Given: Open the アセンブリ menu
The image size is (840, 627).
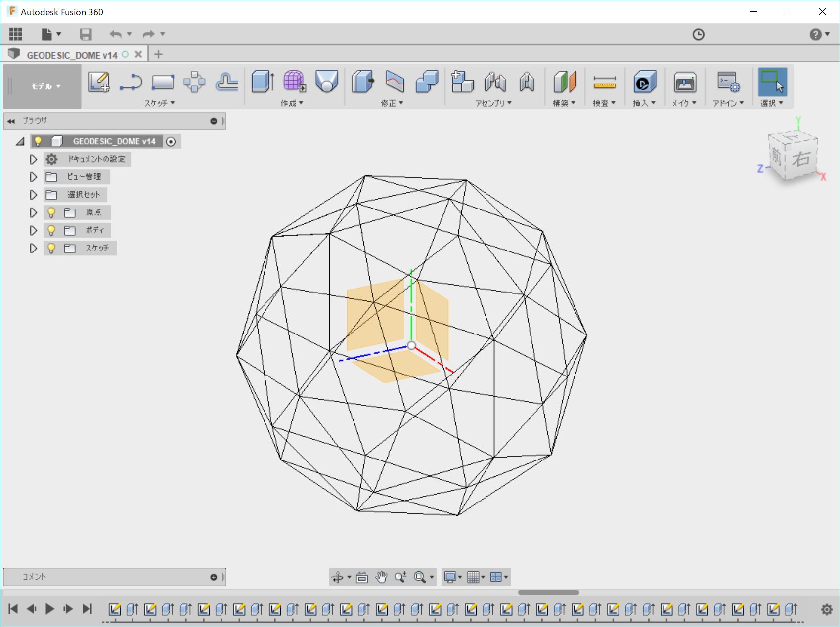Looking at the screenshot, I should pyautogui.click(x=493, y=103).
